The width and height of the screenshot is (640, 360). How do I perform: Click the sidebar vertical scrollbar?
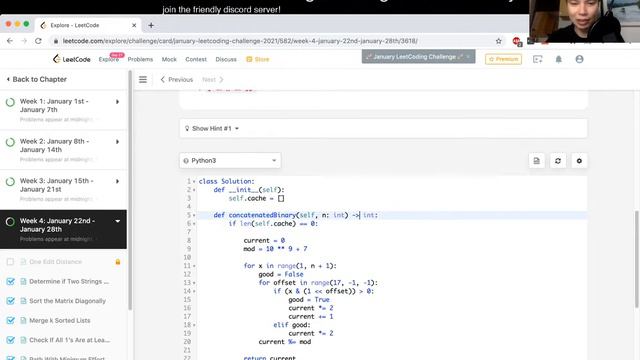[130, 190]
